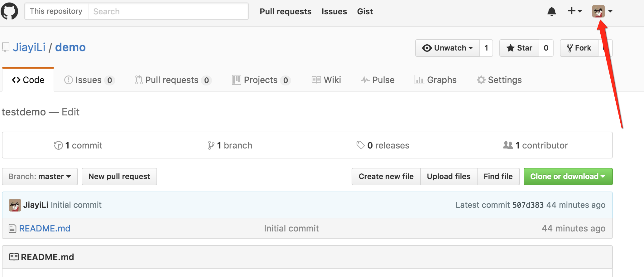Click the branch icon next to 1 branch
The width and height of the screenshot is (644, 277).
click(211, 145)
